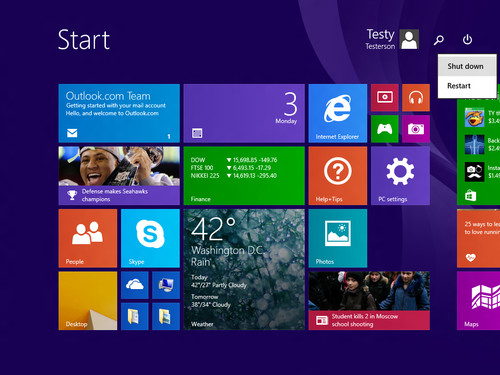Open the Moscow school shooting news tile
The width and height of the screenshot is (500, 375).
369,301
